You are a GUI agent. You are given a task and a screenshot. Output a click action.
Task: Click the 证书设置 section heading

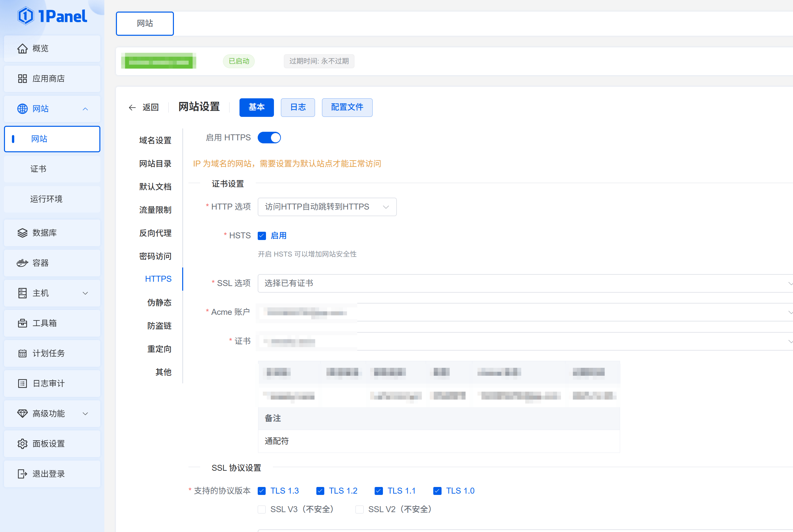tap(228, 184)
